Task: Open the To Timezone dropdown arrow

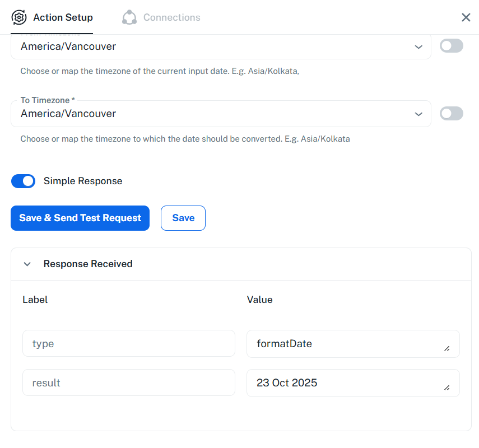Action: click(418, 114)
